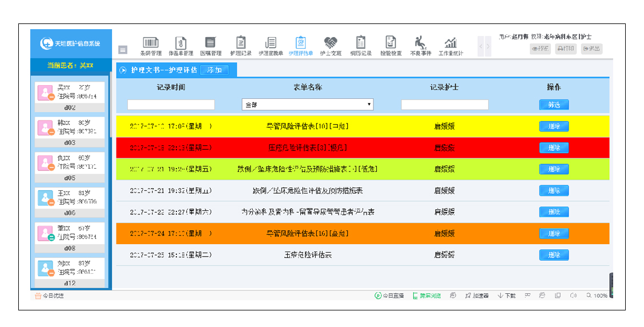Expand the 表单名称 '全部' dropdown
The width and height of the screenshot is (644, 327).
click(x=308, y=105)
